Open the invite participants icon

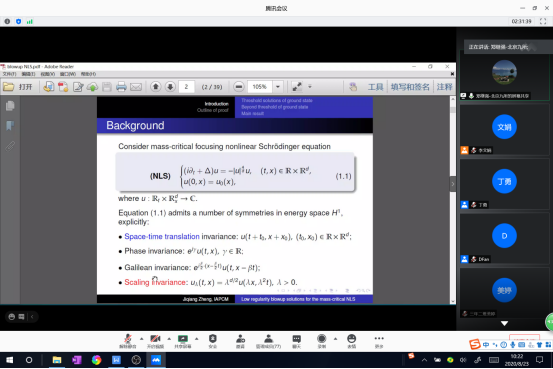pyautogui.click(x=241, y=341)
